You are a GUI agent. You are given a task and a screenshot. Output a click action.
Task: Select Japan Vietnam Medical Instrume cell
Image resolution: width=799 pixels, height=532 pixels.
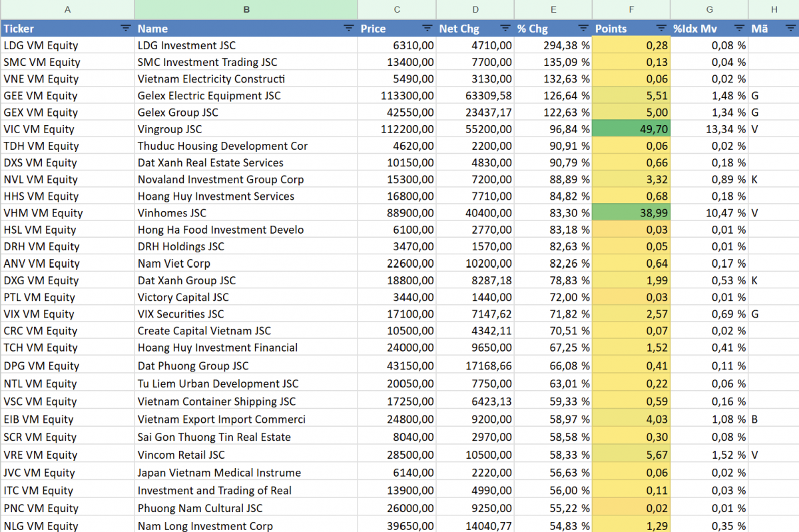[x=246, y=473]
